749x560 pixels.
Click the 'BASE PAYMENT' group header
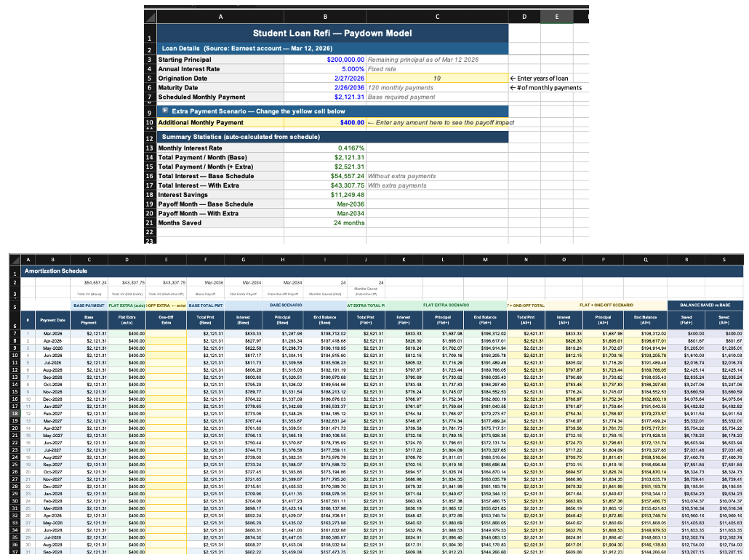[x=89, y=305]
